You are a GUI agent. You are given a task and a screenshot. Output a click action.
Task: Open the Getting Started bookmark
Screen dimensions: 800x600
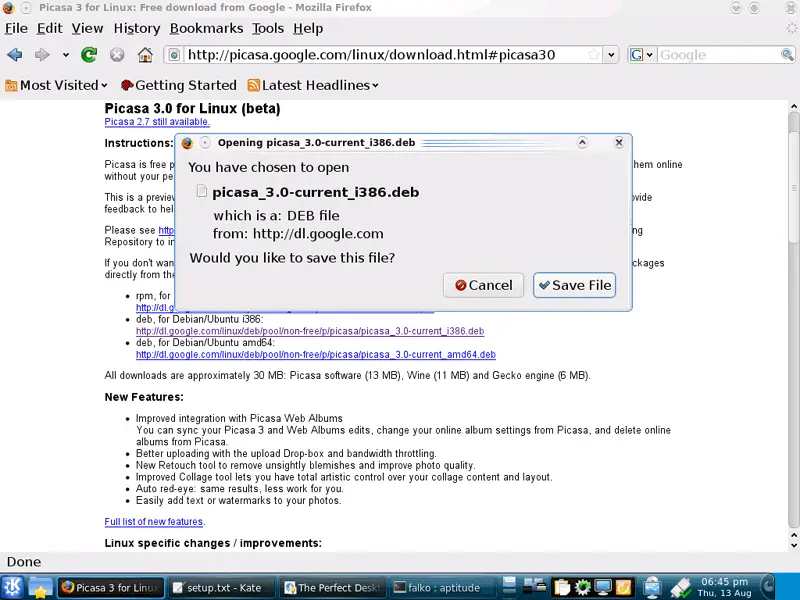(179, 85)
